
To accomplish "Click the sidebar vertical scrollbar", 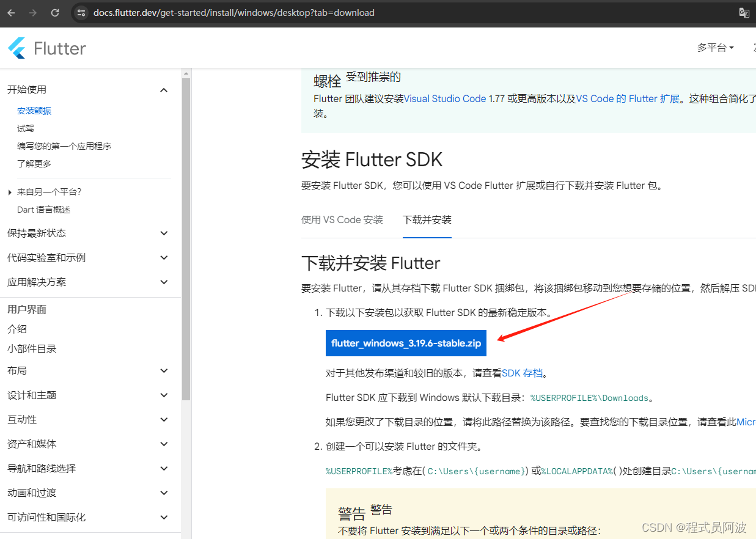I will click(x=186, y=238).
